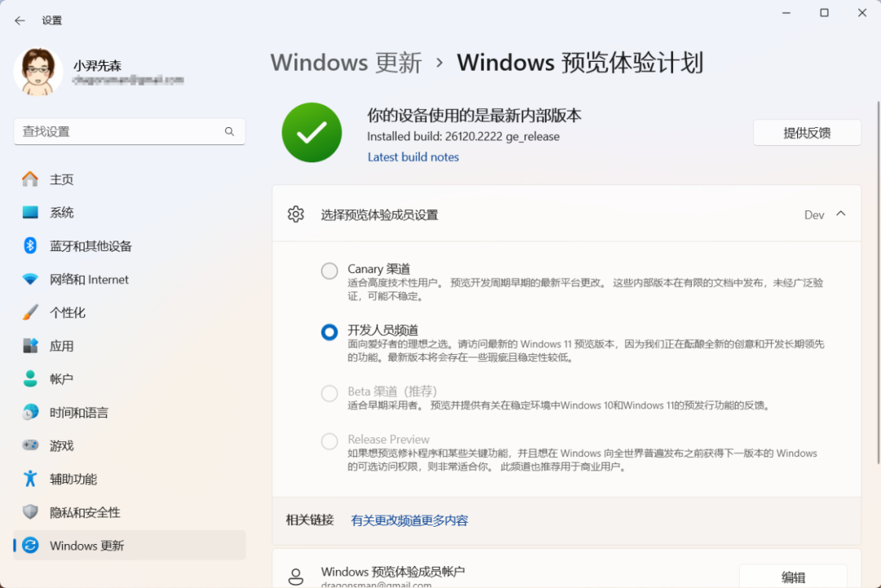Open the Latest build notes link
The width and height of the screenshot is (881, 588).
pyautogui.click(x=413, y=157)
